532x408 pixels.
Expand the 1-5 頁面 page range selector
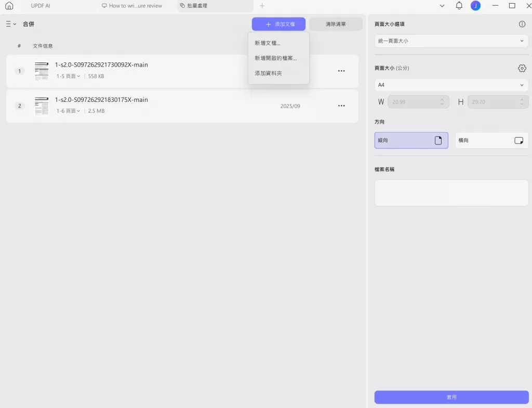[x=68, y=76]
